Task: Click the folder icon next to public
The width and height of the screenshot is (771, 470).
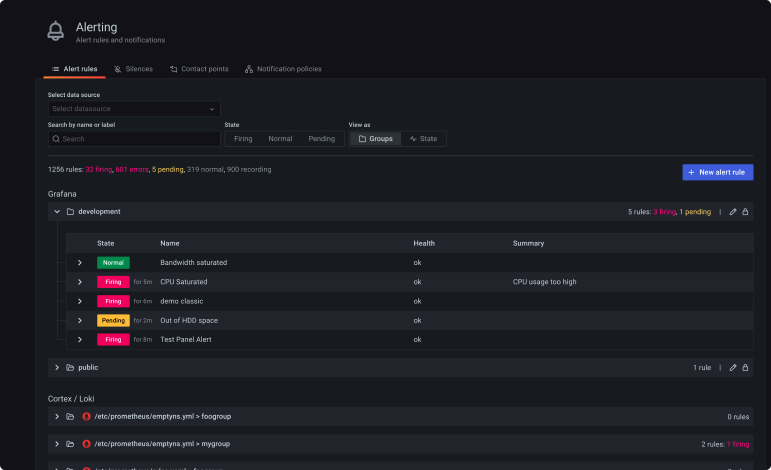Action: click(x=70, y=368)
